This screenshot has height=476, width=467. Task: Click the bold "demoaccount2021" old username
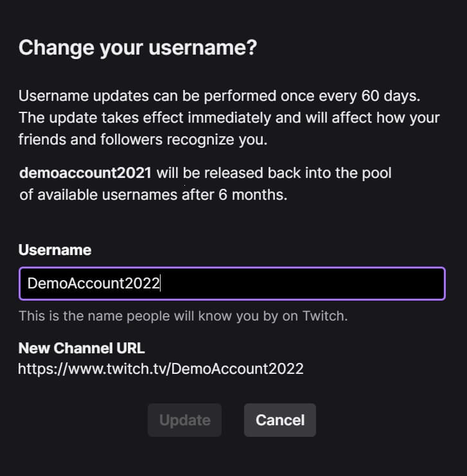pos(85,173)
